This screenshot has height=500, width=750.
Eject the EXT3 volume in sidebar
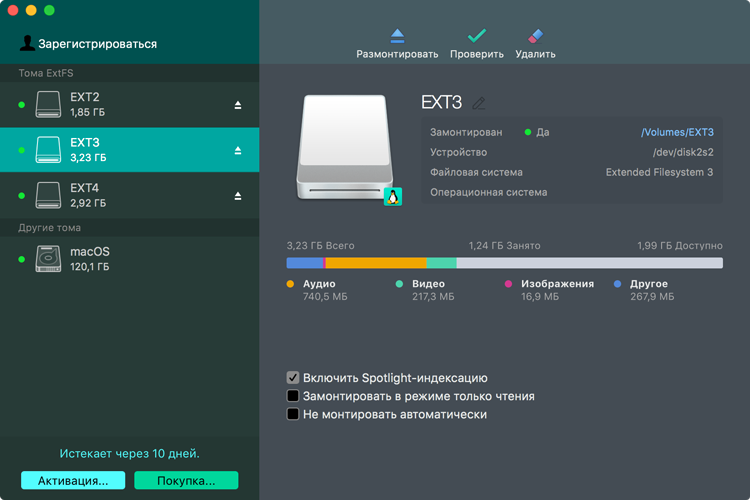click(238, 150)
